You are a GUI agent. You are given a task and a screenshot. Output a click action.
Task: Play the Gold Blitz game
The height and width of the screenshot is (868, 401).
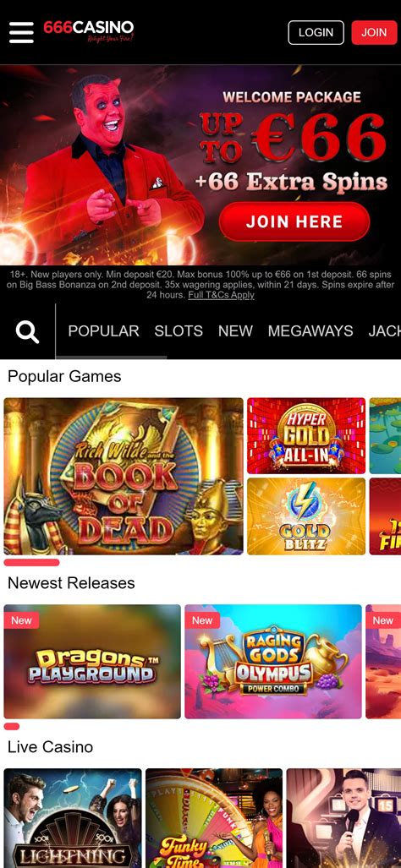[x=306, y=516]
